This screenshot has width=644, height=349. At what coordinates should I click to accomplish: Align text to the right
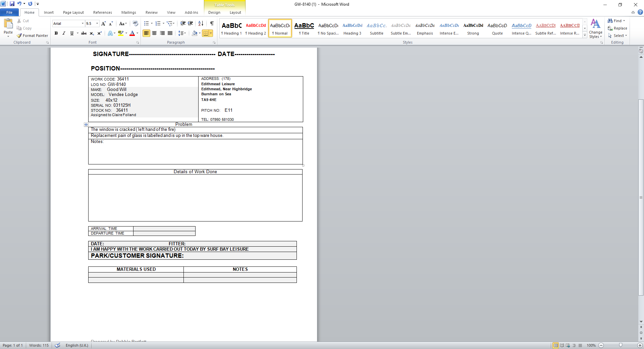point(162,33)
